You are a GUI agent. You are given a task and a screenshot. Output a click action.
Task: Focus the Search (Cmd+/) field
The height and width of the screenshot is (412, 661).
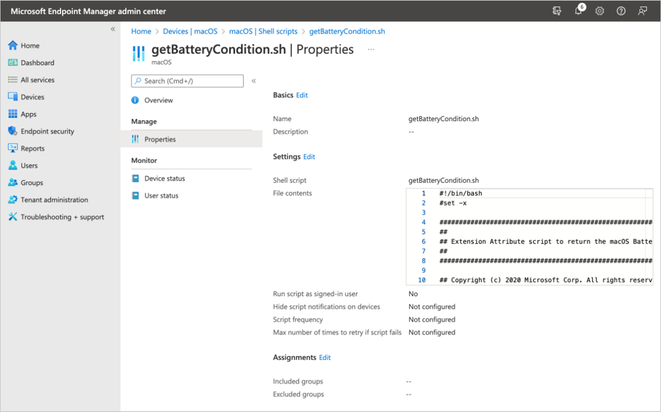click(187, 81)
